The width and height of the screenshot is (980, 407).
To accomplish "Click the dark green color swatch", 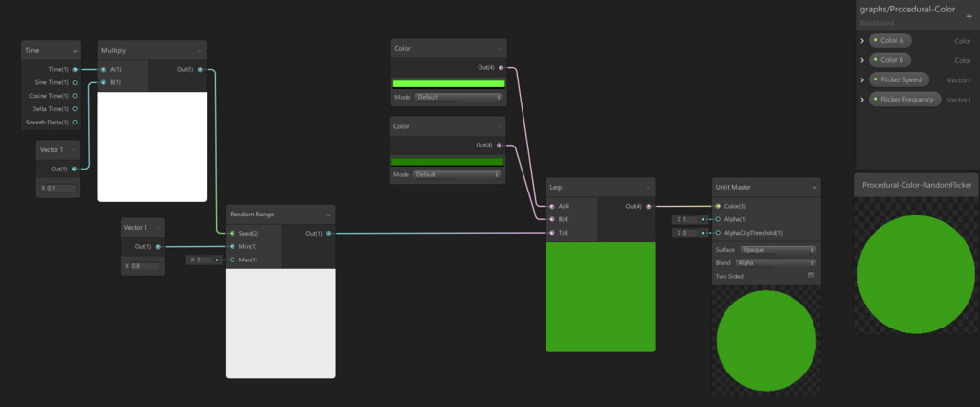I will click(x=447, y=162).
